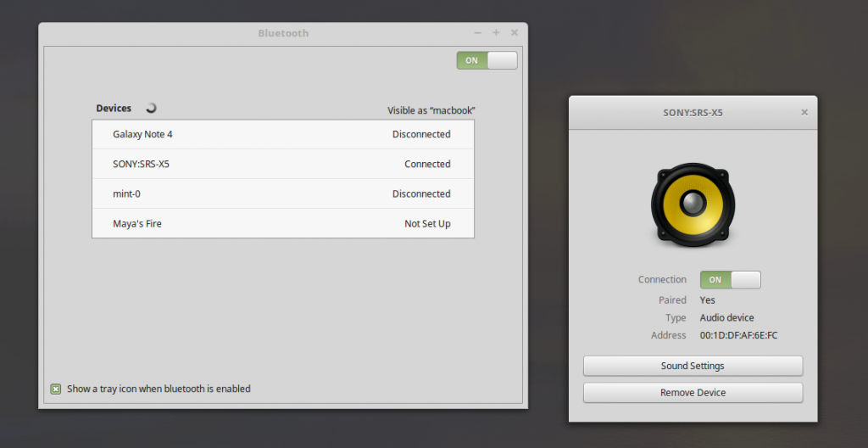Turn off the main Bluetooth switch
This screenshot has height=448, width=868.
[487, 60]
